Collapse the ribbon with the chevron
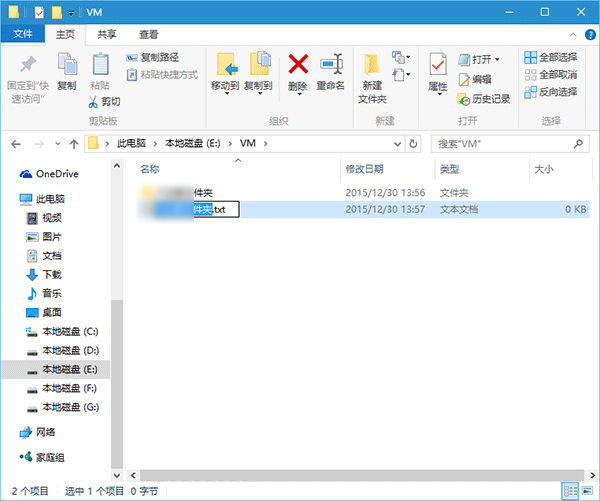600x501 pixels. click(x=573, y=35)
